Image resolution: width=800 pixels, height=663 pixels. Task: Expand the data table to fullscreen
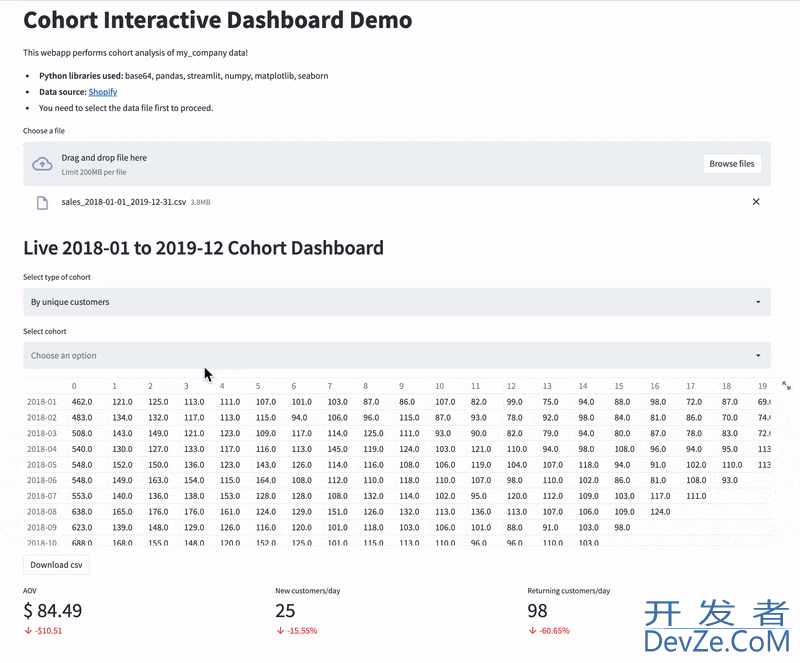pyautogui.click(x=786, y=386)
